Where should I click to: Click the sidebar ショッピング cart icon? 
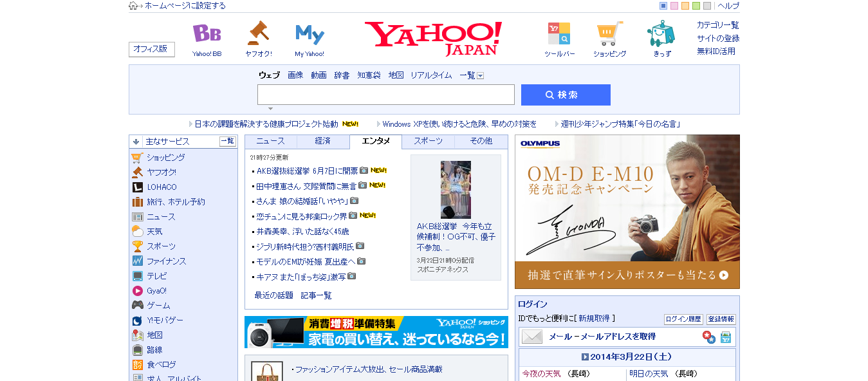pyautogui.click(x=137, y=158)
